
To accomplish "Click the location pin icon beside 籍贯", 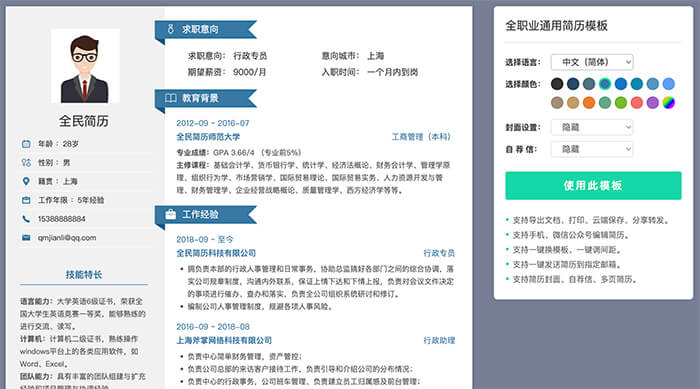I will [x=26, y=181].
